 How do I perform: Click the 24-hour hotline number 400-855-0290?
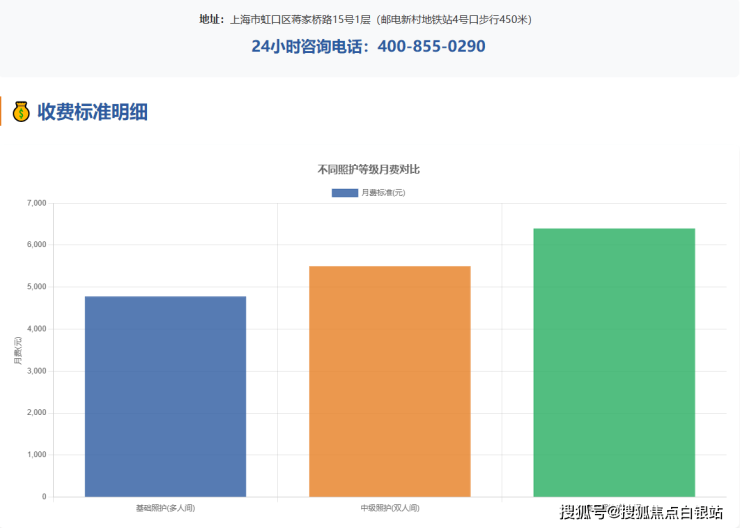[x=432, y=46]
